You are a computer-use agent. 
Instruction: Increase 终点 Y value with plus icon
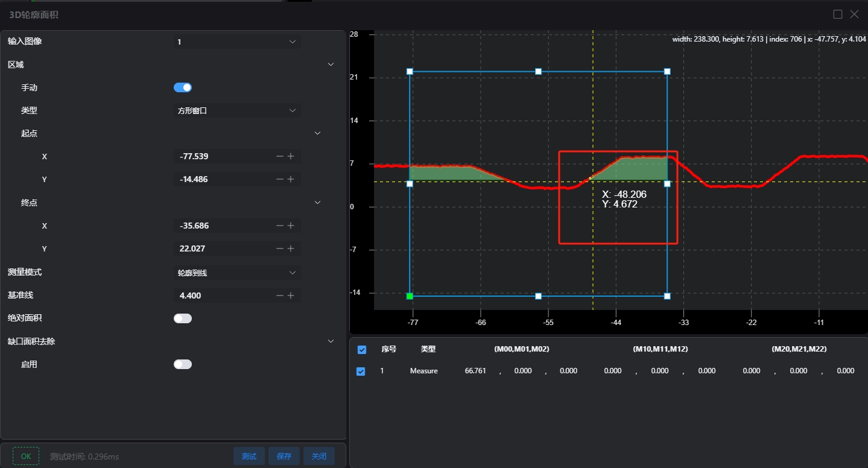[x=291, y=248]
